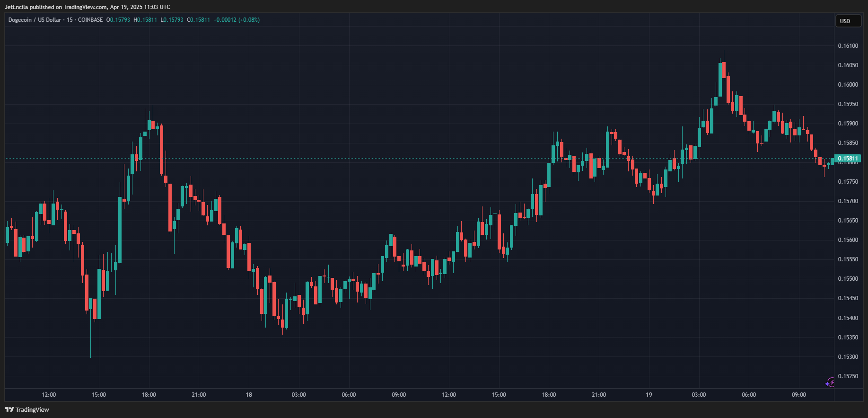Select the 18 date marker on time axis
Screen dimensions: 868x418
pyautogui.click(x=249, y=395)
